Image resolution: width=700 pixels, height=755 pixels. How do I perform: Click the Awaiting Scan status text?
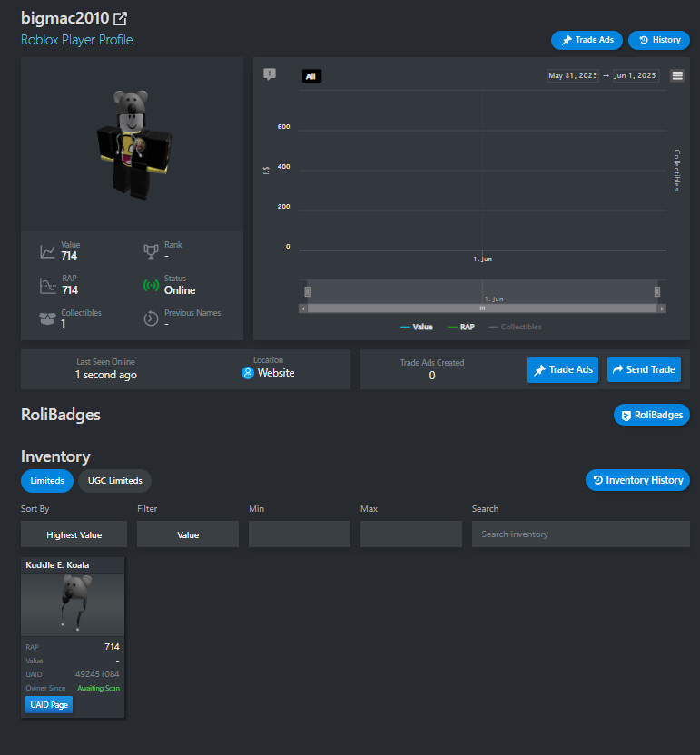[98, 688]
